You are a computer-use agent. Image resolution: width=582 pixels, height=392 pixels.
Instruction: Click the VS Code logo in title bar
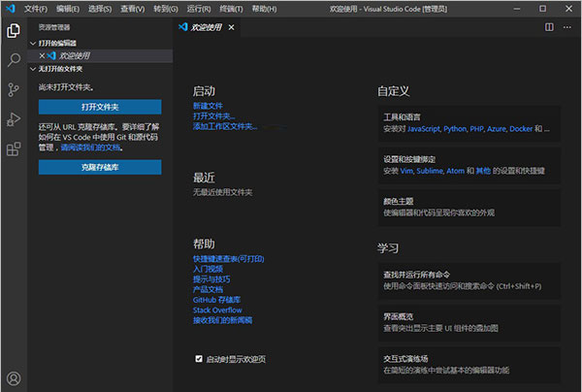pyautogui.click(x=11, y=8)
